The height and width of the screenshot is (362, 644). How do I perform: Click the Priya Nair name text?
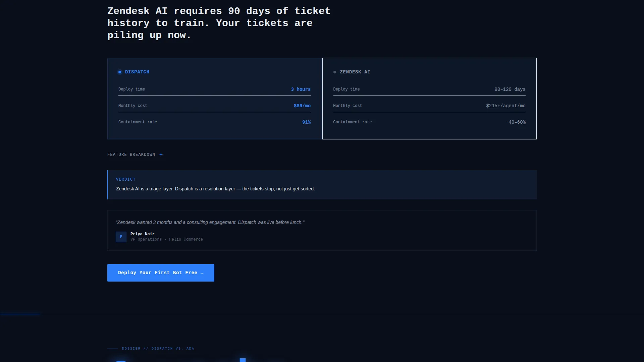(143, 234)
